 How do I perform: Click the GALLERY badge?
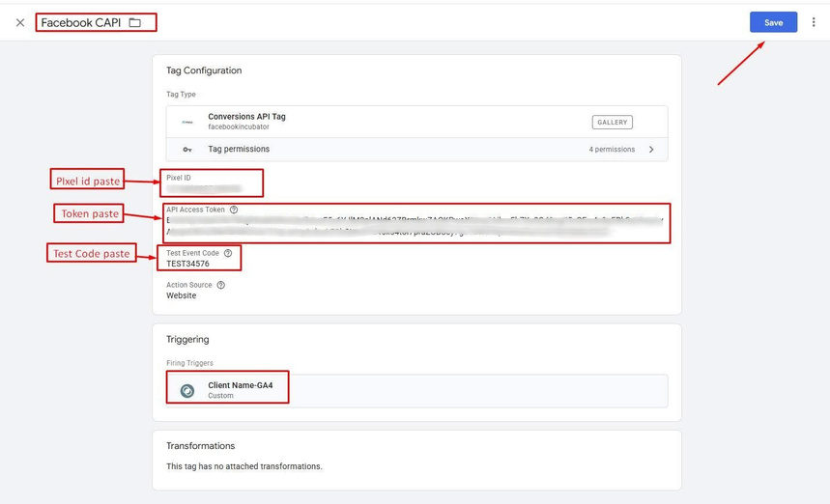pos(612,123)
